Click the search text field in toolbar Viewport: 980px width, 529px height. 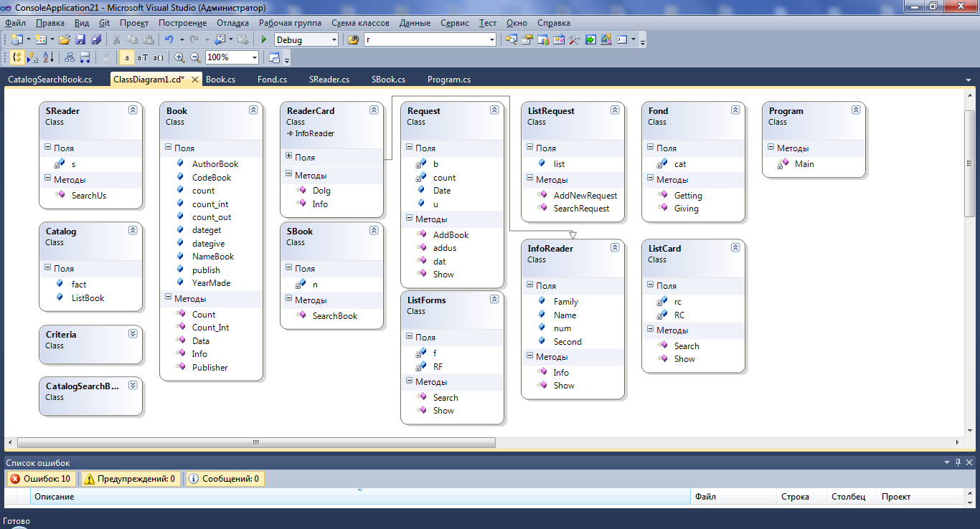pyautogui.click(x=428, y=40)
